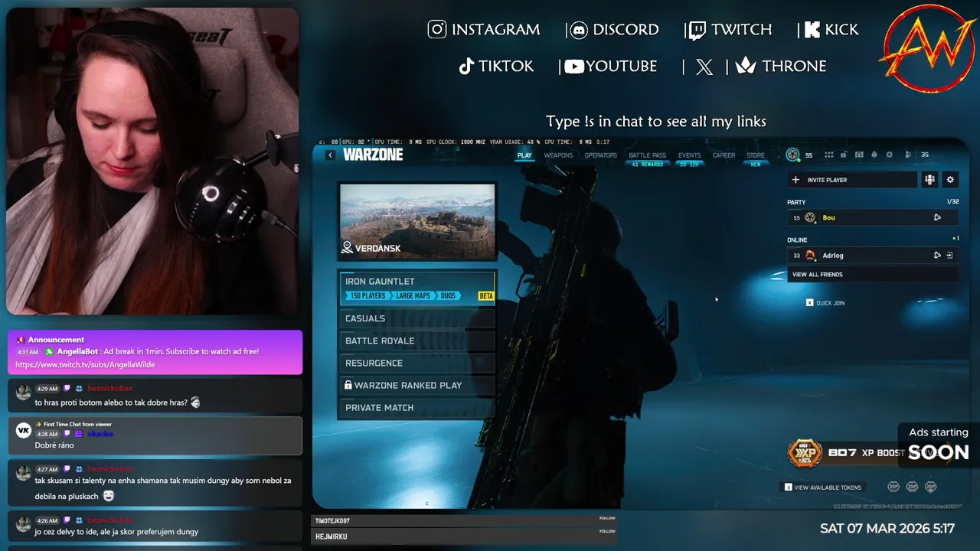Click the Instagram icon in overlay header

[x=437, y=29]
